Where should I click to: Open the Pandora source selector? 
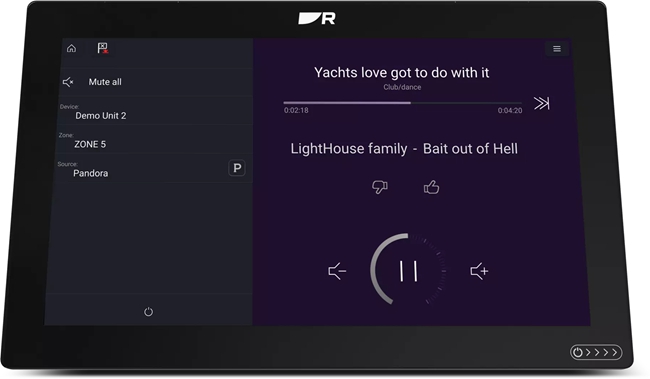(x=154, y=169)
